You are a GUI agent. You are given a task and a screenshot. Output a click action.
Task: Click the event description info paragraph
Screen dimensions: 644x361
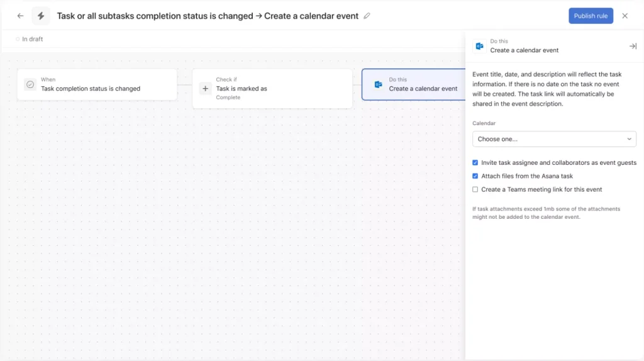pyautogui.click(x=547, y=89)
